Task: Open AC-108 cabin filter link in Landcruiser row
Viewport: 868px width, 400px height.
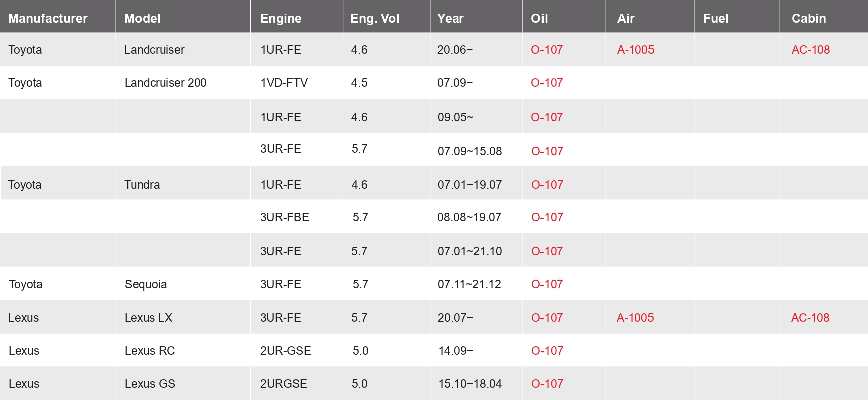Action: (x=811, y=50)
